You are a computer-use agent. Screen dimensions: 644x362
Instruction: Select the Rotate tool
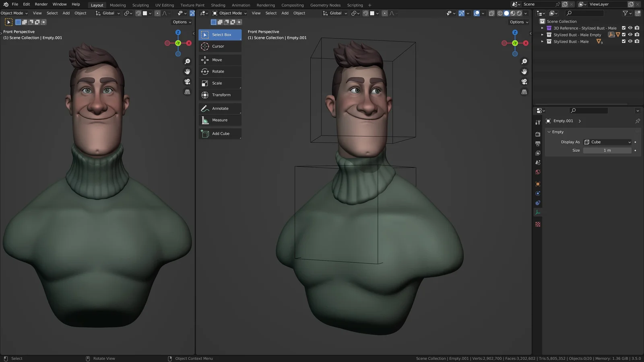click(220, 71)
